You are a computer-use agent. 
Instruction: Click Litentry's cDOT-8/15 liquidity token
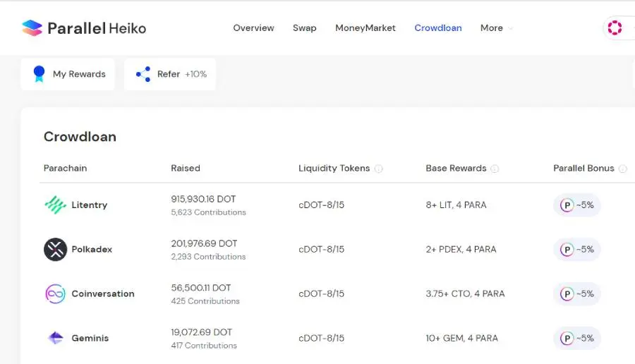(322, 205)
